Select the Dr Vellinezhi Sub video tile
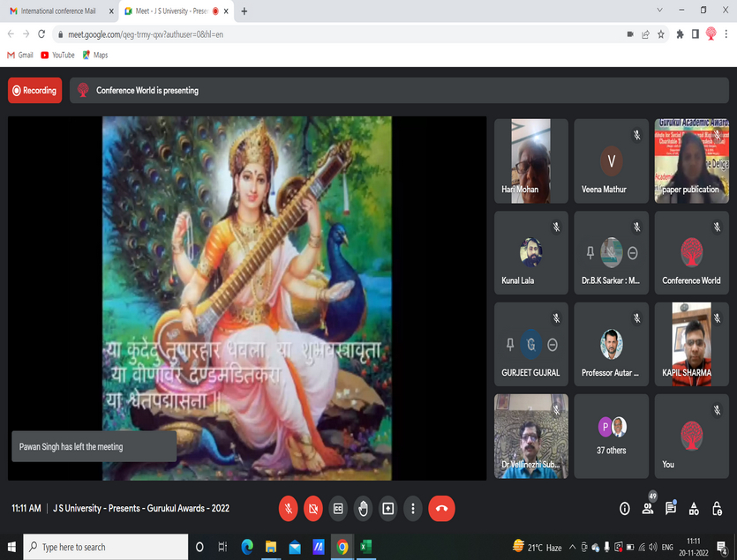737x560 pixels. [x=531, y=436]
